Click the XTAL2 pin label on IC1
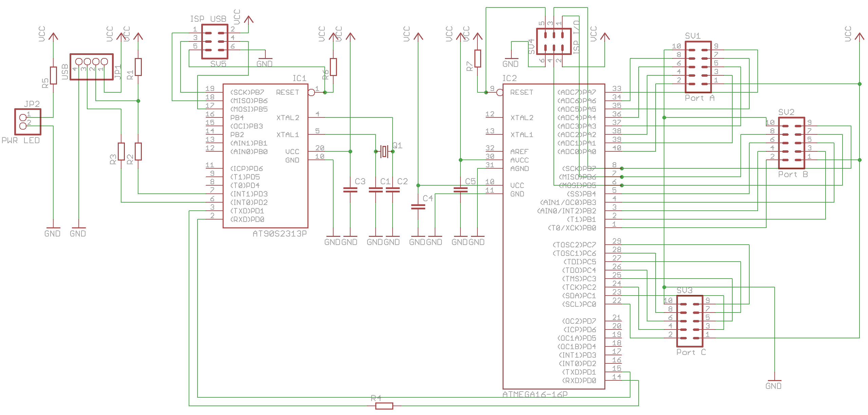868x415 pixels. pos(288,118)
